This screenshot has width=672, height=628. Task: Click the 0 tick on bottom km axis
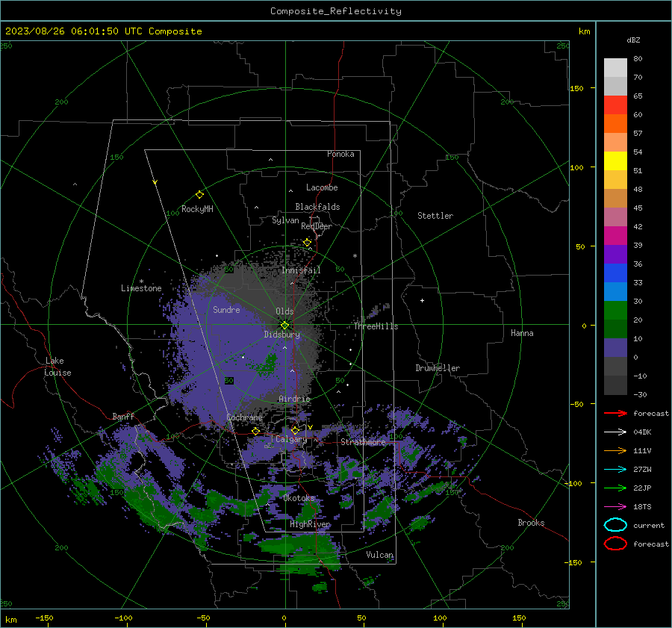(x=284, y=618)
